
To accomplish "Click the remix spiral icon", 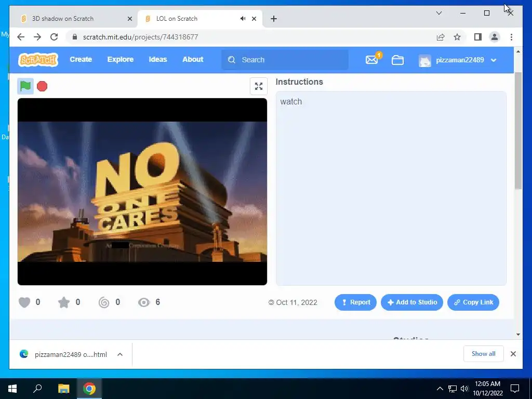I will pos(104,302).
